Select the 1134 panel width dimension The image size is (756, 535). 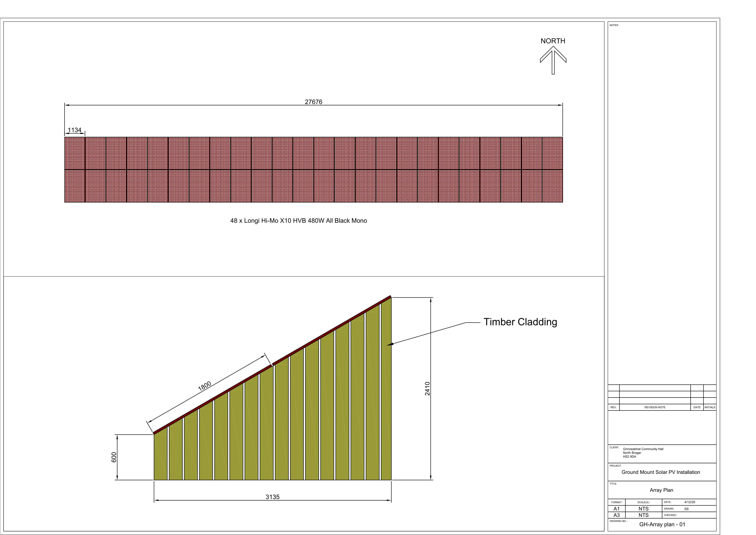75,130
